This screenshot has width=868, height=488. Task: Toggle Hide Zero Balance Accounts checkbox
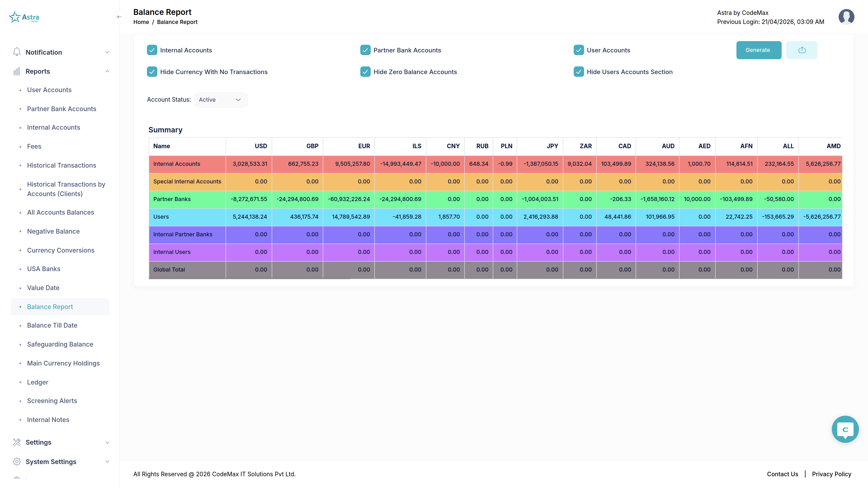365,72
